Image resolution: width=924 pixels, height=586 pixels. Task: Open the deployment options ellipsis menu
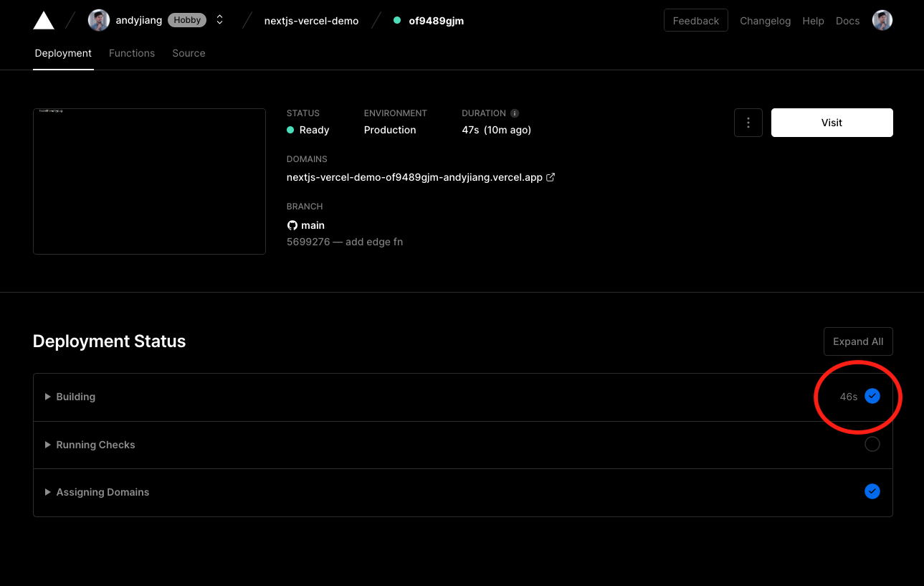pyautogui.click(x=748, y=122)
